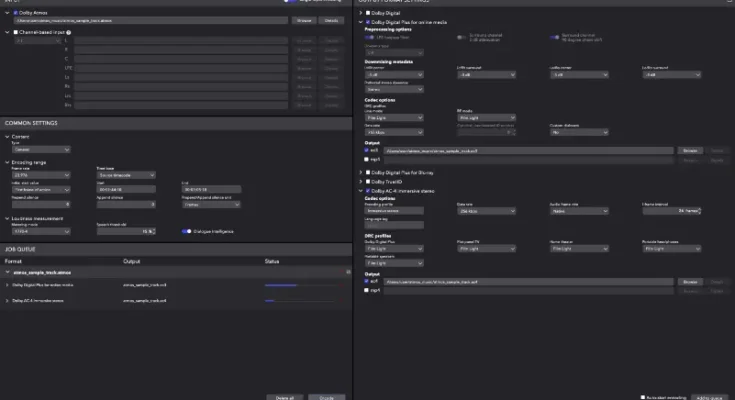Expand the Dolby Digital Plus for online media job row

[7, 286]
